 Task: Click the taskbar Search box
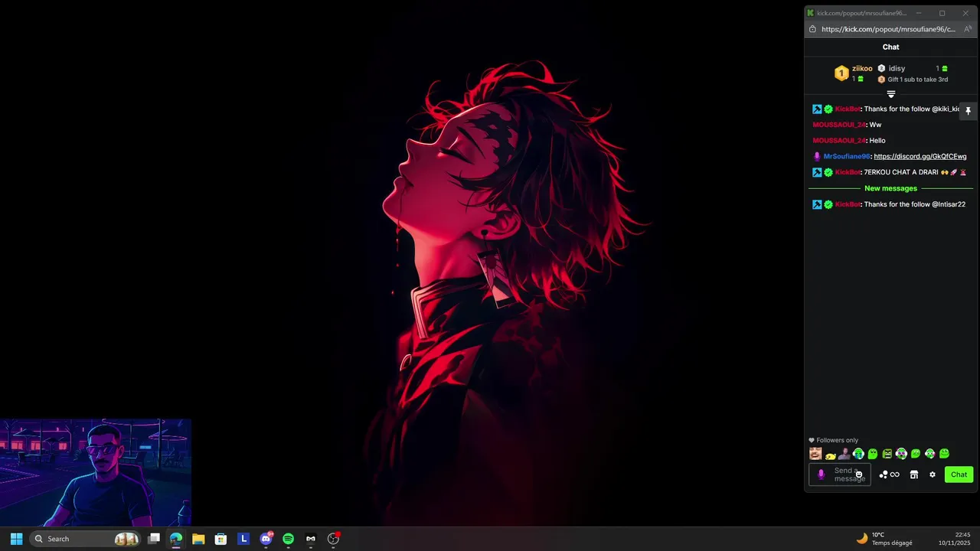pos(86,539)
